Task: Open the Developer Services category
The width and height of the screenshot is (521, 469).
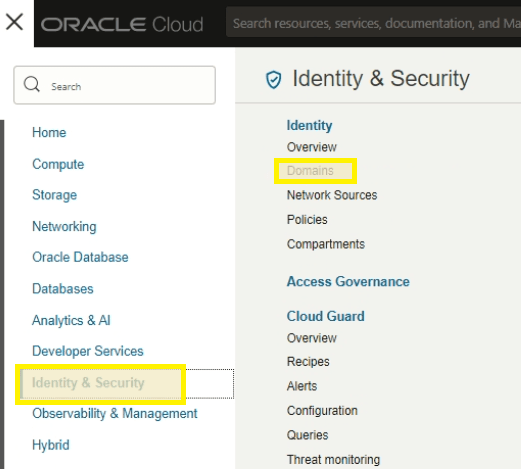Action: [88, 351]
